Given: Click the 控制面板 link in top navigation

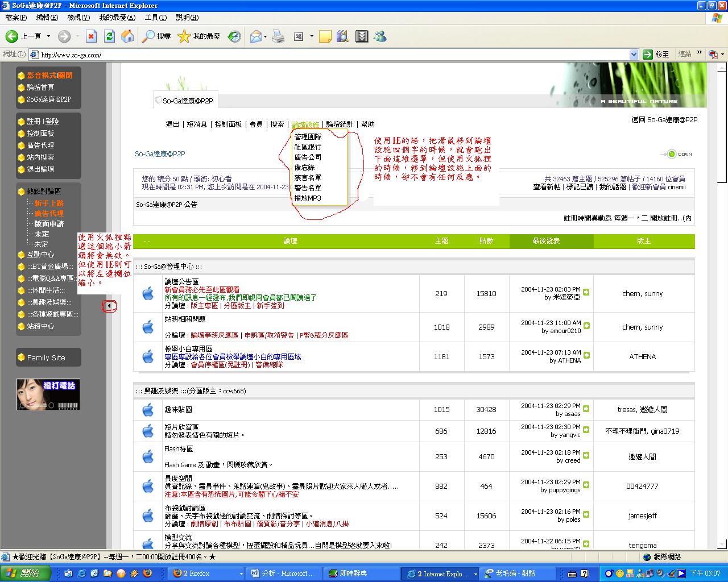Looking at the screenshot, I should click(x=228, y=124).
